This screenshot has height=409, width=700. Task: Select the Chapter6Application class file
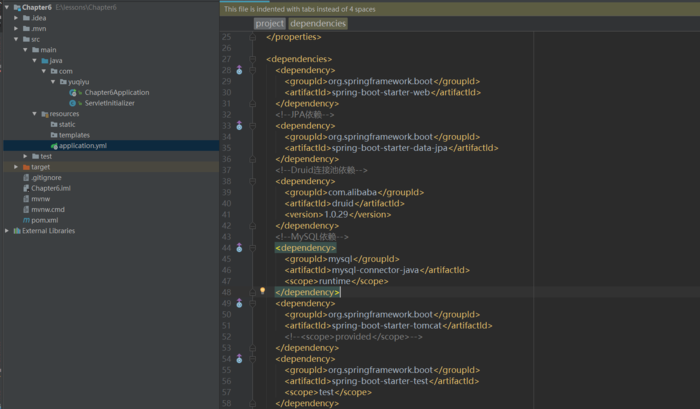[116, 92]
